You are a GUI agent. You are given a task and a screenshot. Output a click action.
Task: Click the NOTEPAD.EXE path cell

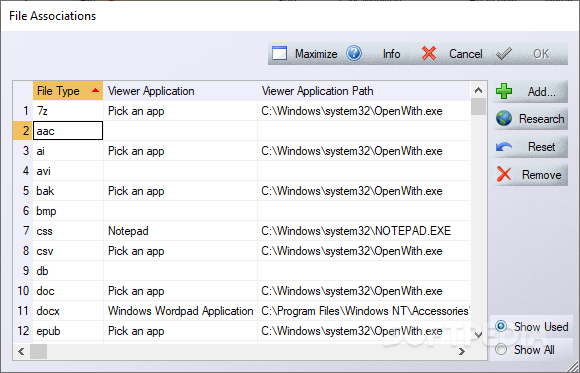364,231
